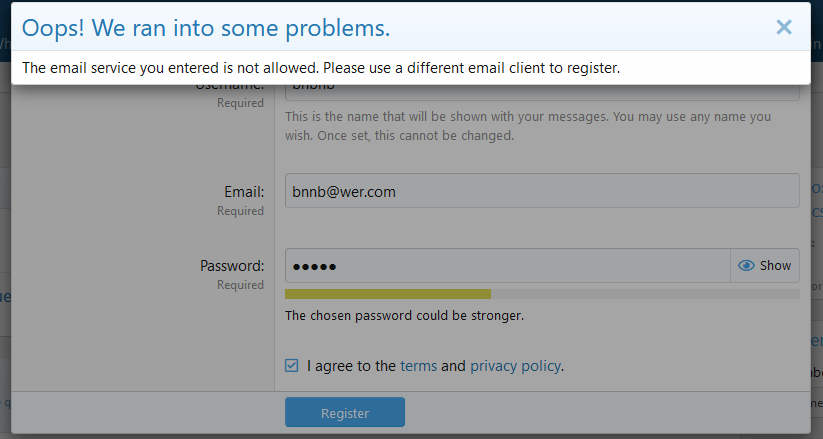
Task: Click the Password label
Action: click(x=232, y=266)
